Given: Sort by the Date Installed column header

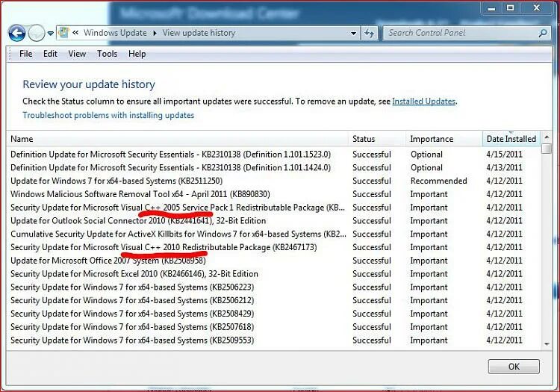Looking at the screenshot, I should point(511,139).
